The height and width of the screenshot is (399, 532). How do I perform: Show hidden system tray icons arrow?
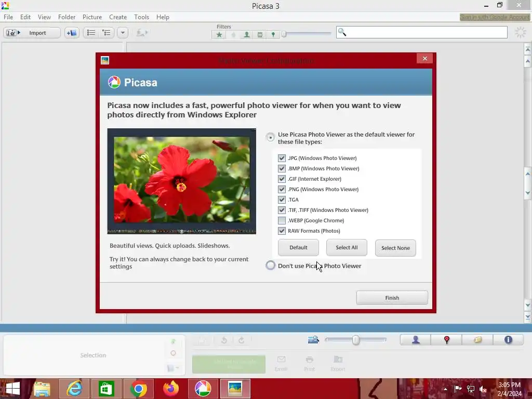[445, 389]
